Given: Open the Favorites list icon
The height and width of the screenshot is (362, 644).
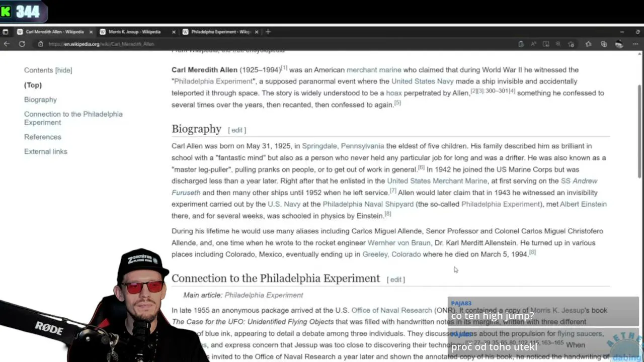Looking at the screenshot, I should (x=588, y=44).
